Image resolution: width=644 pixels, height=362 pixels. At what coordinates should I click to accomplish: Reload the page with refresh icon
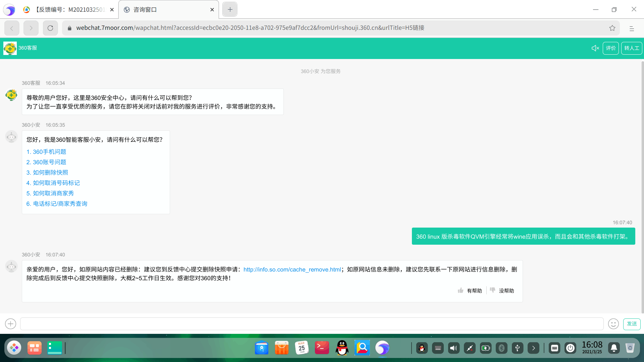[x=50, y=28]
